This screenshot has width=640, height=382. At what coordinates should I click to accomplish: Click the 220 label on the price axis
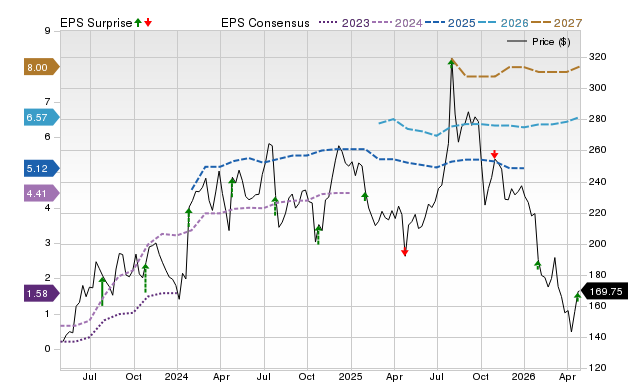click(598, 213)
